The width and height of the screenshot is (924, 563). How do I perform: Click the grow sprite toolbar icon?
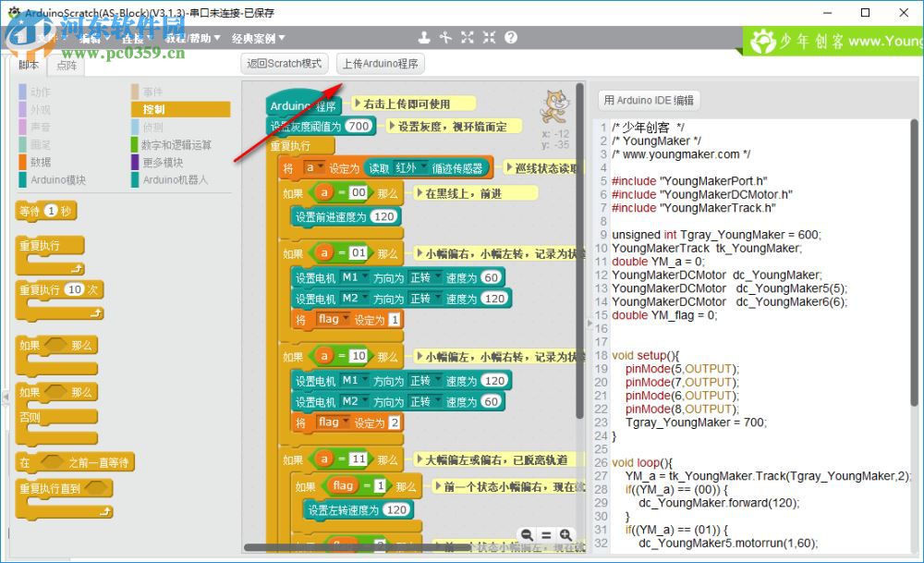click(467, 37)
